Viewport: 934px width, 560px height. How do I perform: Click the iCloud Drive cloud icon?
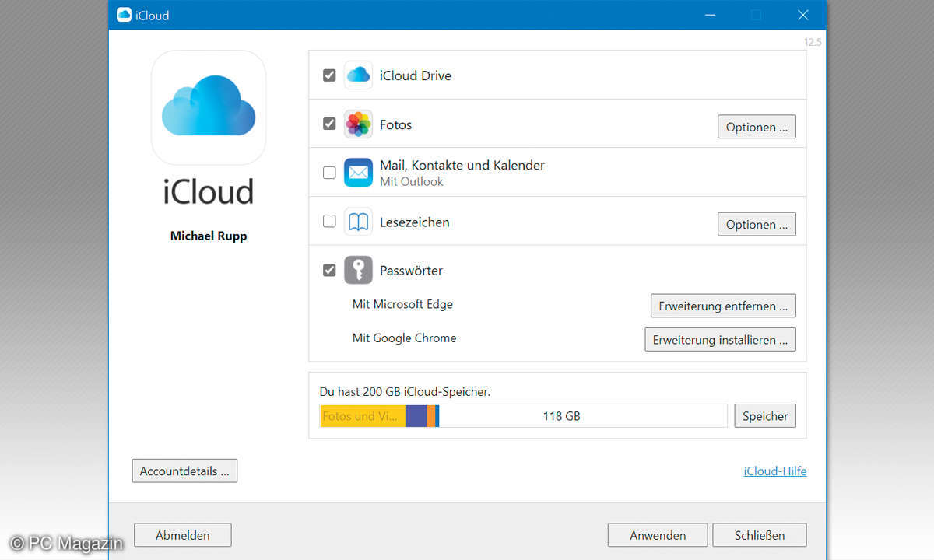(x=358, y=75)
